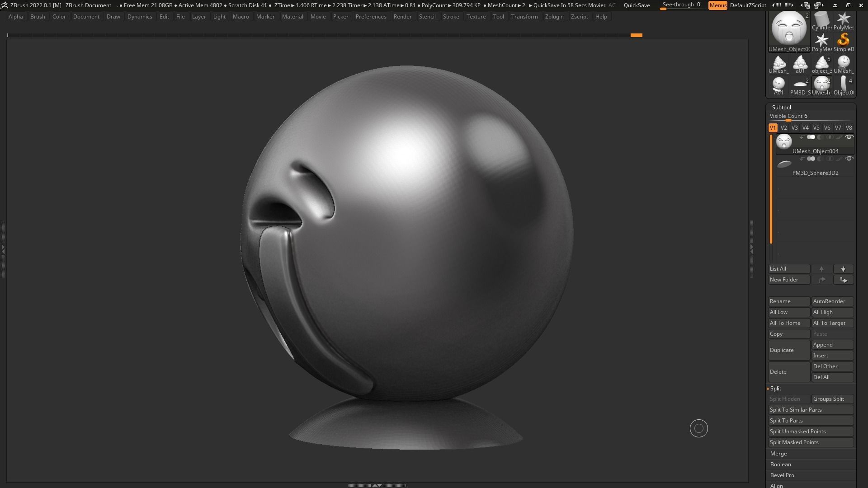Collapse the Subtool panel header
The image size is (868, 488).
[781, 108]
